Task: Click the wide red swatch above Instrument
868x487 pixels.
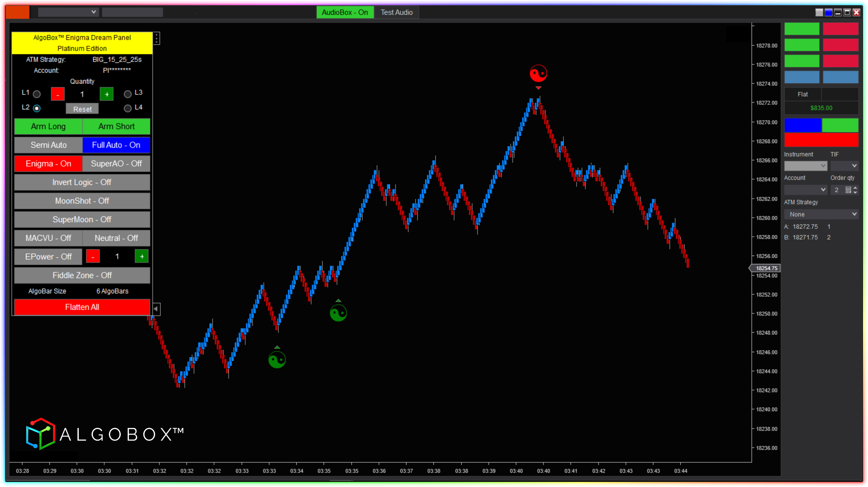Action: point(821,140)
